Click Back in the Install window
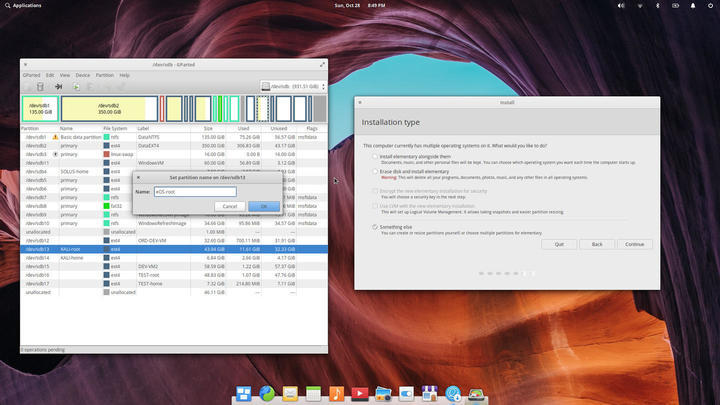The width and height of the screenshot is (720, 405). (596, 244)
